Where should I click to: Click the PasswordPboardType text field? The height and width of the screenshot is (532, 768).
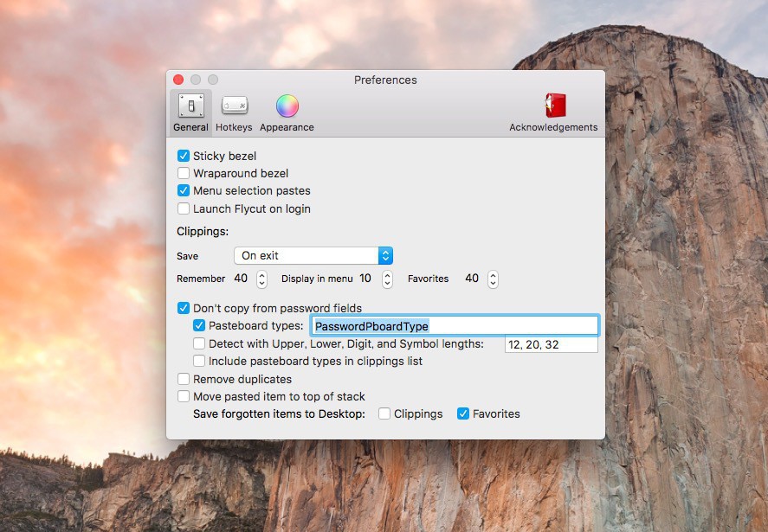tap(455, 326)
